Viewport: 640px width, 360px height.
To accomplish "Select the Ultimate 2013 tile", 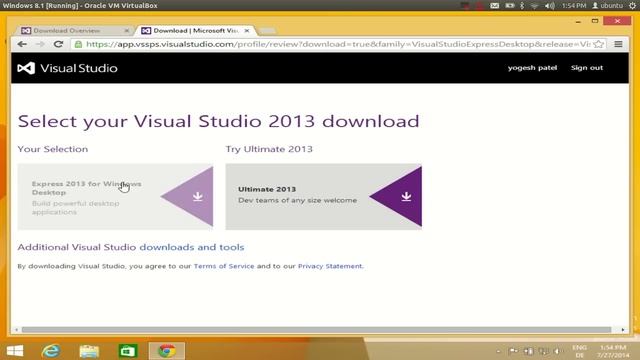I will pos(324,197).
